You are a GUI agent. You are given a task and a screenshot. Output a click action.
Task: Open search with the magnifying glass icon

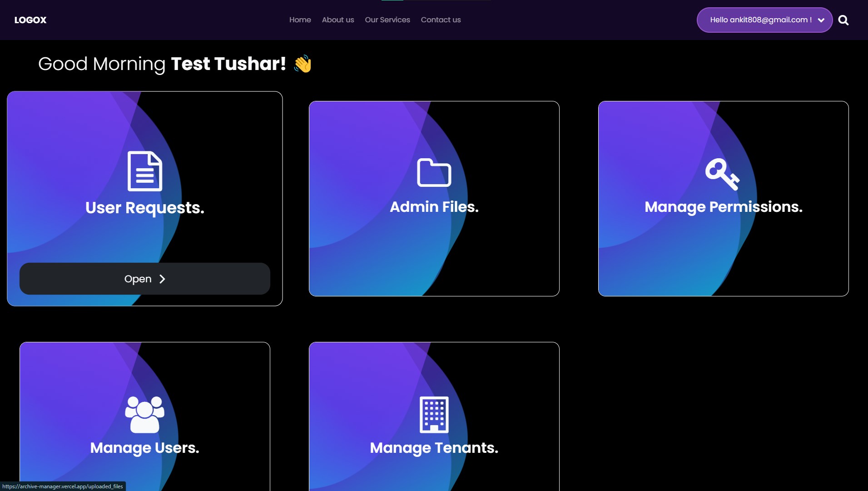click(x=843, y=20)
